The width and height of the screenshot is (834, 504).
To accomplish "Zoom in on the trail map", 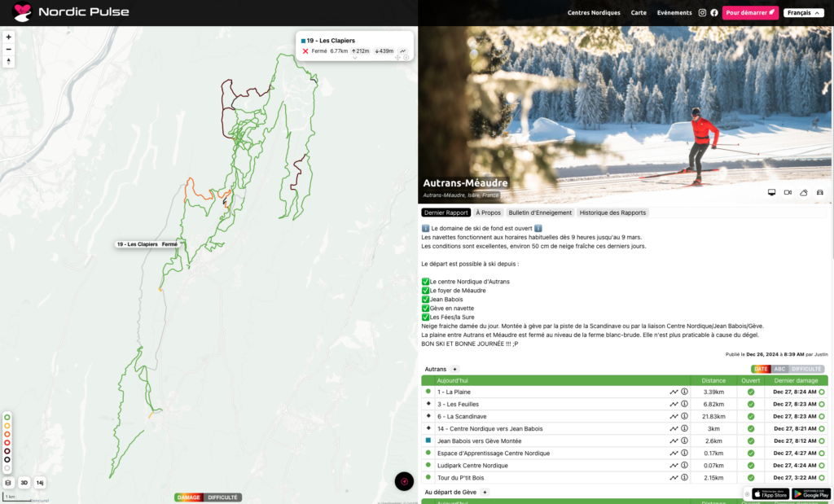I will [8, 37].
